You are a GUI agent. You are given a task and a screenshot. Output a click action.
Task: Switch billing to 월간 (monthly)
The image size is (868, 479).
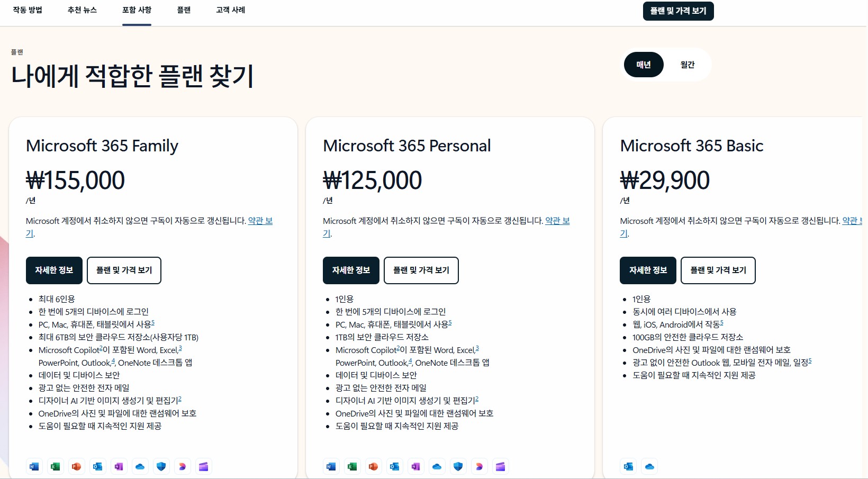point(688,65)
